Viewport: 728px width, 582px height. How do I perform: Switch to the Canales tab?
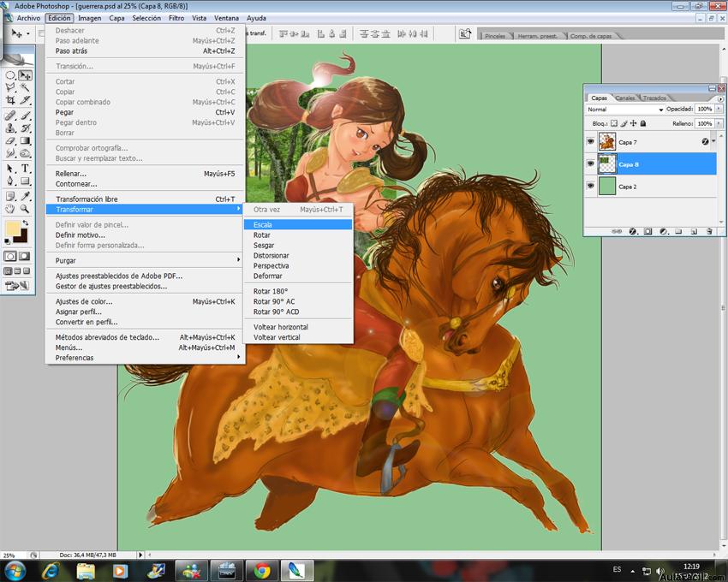pyautogui.click(x=625, y=98)
